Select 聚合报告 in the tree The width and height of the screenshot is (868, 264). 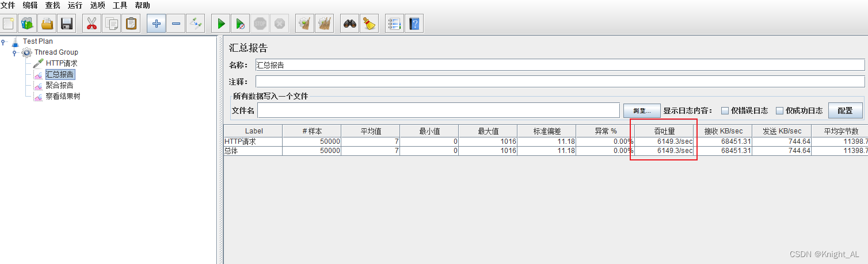click(x=60, y=85)
